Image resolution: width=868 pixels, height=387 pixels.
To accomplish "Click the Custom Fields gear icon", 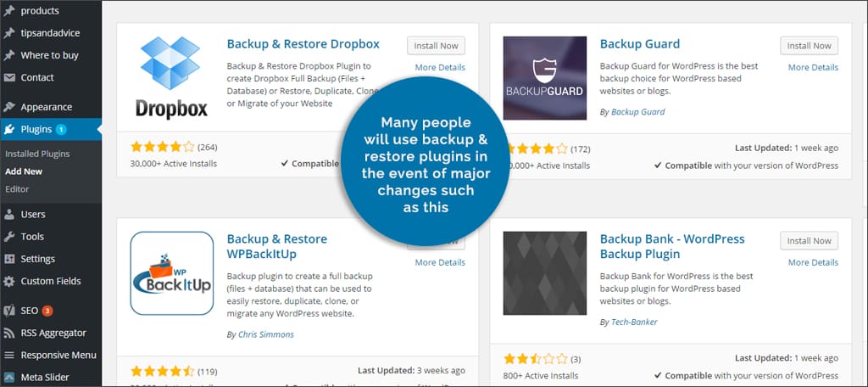I will [x=9, y=281].
